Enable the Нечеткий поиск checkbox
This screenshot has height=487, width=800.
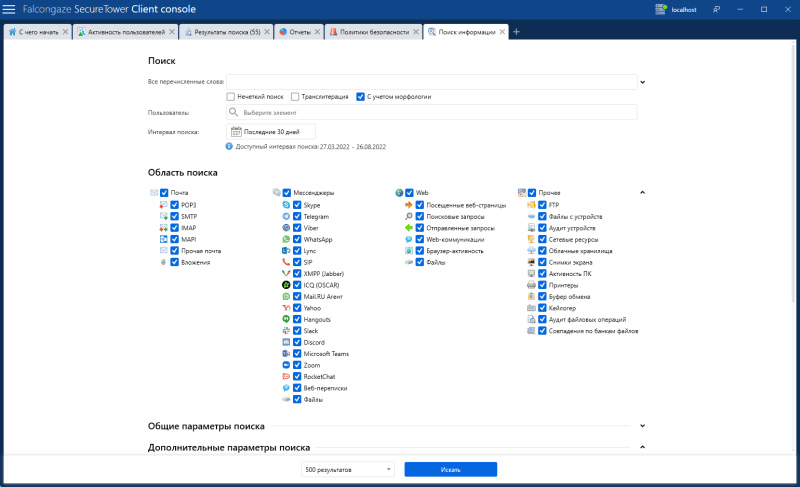tap(231, 97)
